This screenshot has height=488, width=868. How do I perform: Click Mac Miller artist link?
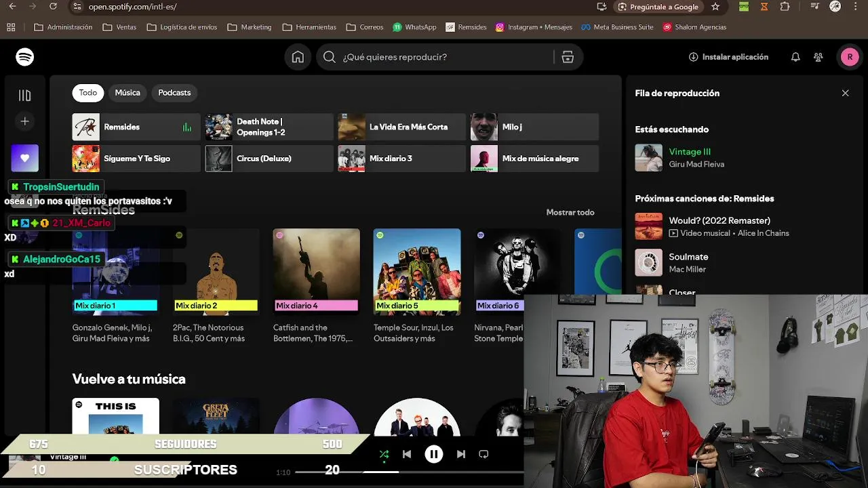(x=688, y=269)
